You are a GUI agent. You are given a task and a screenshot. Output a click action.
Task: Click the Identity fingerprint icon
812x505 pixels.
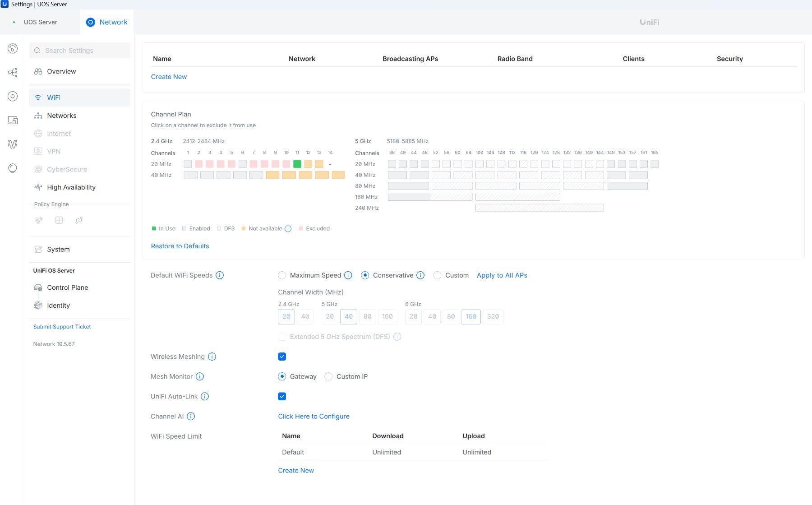click(x=38, y=306)
